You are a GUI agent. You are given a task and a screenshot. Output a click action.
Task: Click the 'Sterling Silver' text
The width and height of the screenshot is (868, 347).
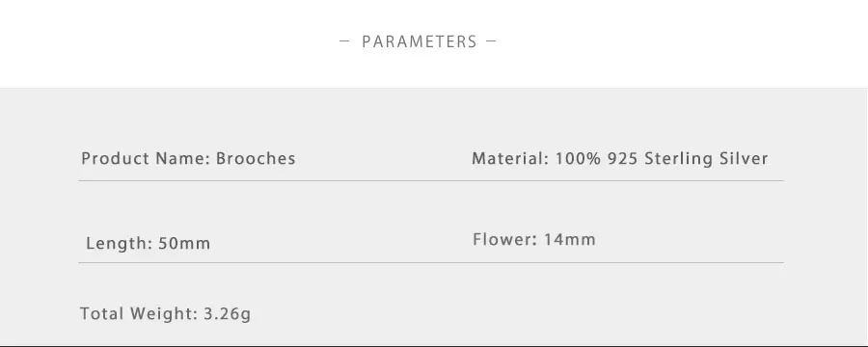coord(706,159)
